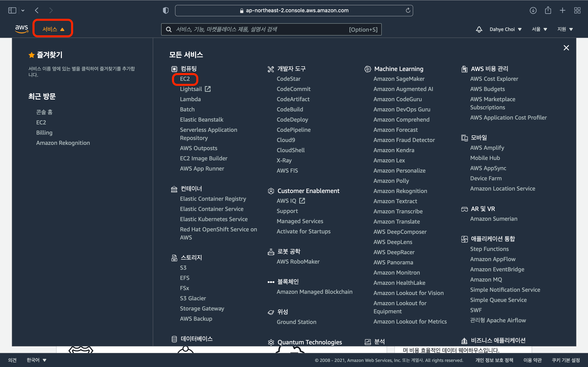Click the 블록체인 category icon

point(271,282)
